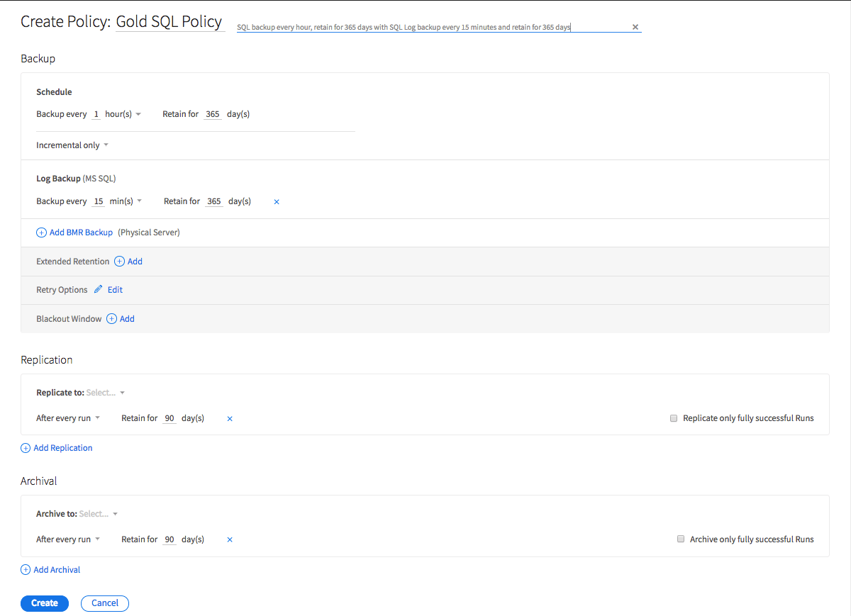Click the plus icon for Add BMR Backup
Screen dimensions: 851x616
42,233
